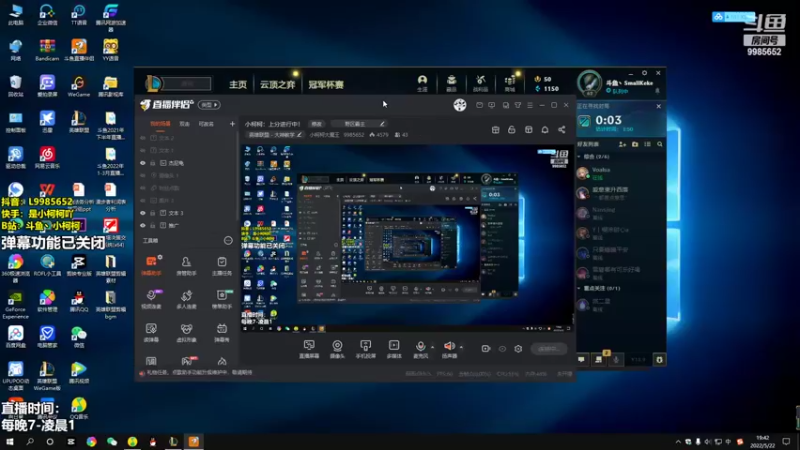Open chat icon at League client bottom
800x450 pixels.
[581, 360]
